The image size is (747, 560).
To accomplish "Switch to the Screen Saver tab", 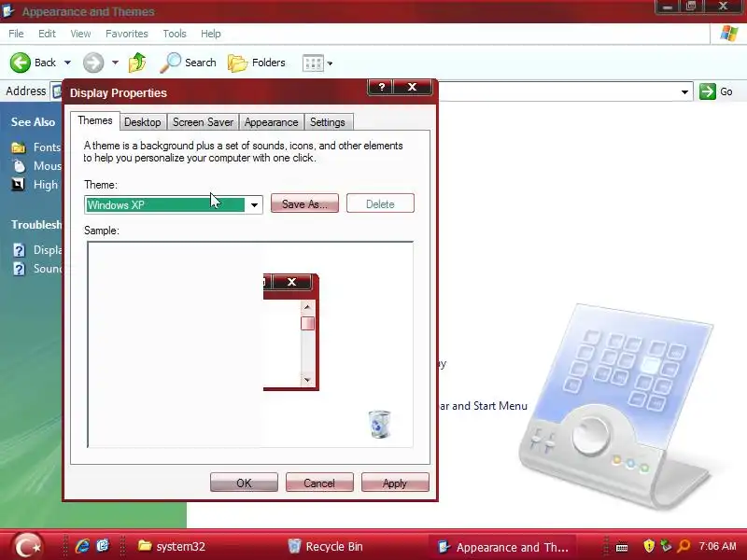I will click(x=203, y=122).
